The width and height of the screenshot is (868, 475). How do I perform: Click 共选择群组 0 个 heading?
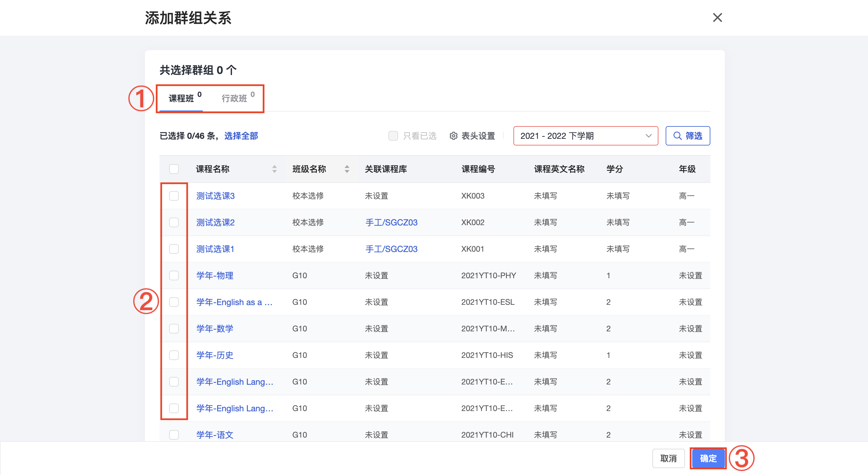click(198, 70)
